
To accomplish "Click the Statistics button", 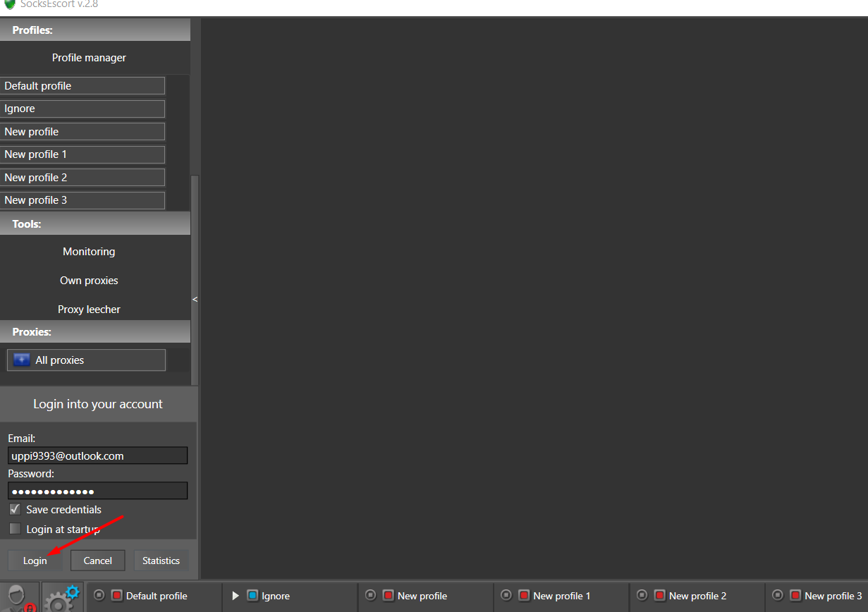I will point(161,561).
